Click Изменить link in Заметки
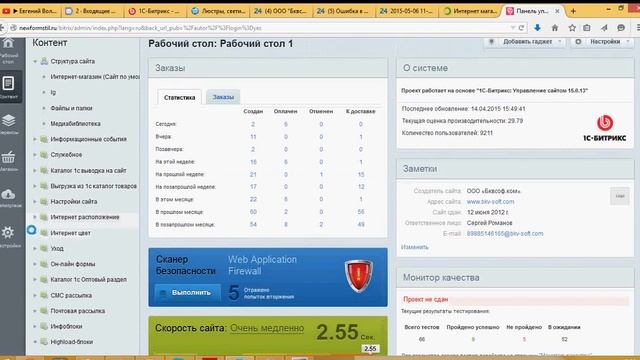640x360 pixels. coord(415,247)
